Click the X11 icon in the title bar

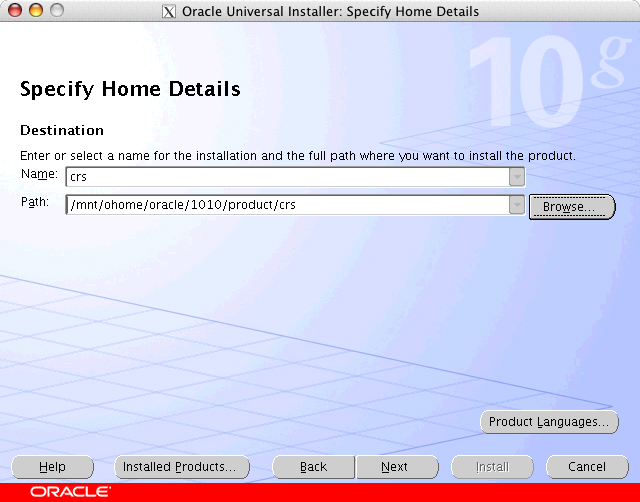point(168,12)
